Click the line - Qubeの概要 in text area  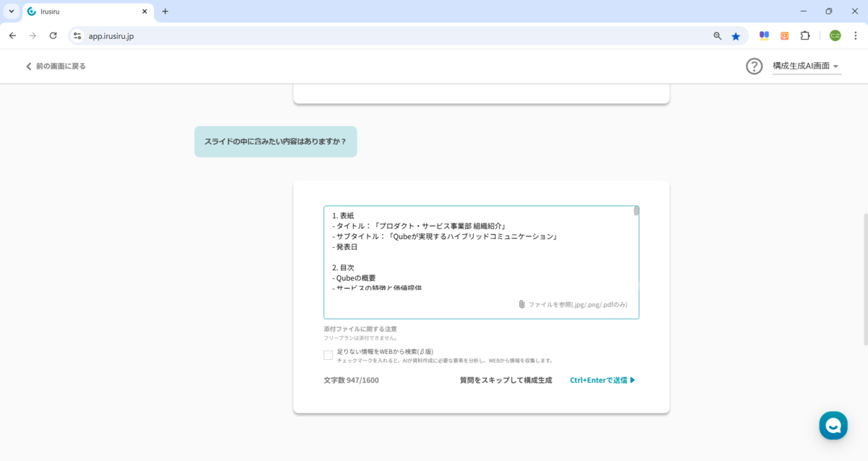click(354, 277)
